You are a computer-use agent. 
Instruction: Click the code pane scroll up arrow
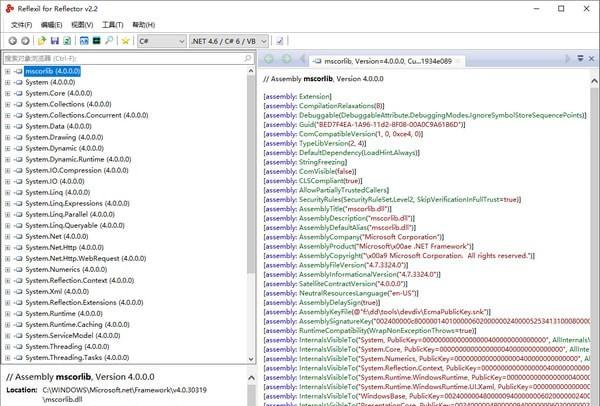click(x=594, y=81)
